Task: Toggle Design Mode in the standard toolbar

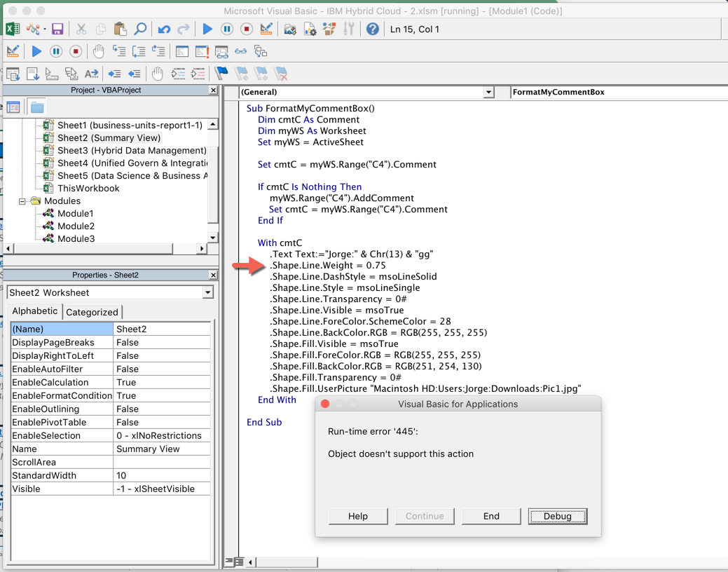Action: [266, 29]
